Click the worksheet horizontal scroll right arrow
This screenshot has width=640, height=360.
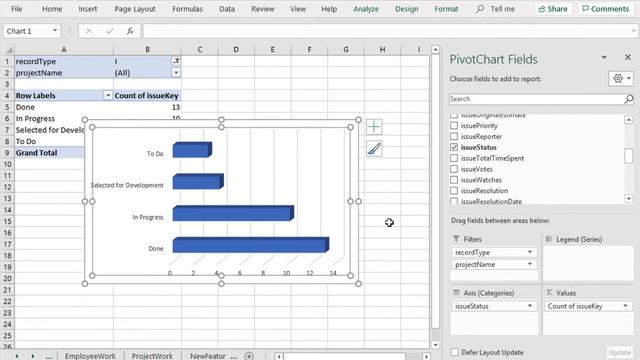(426, 356)
